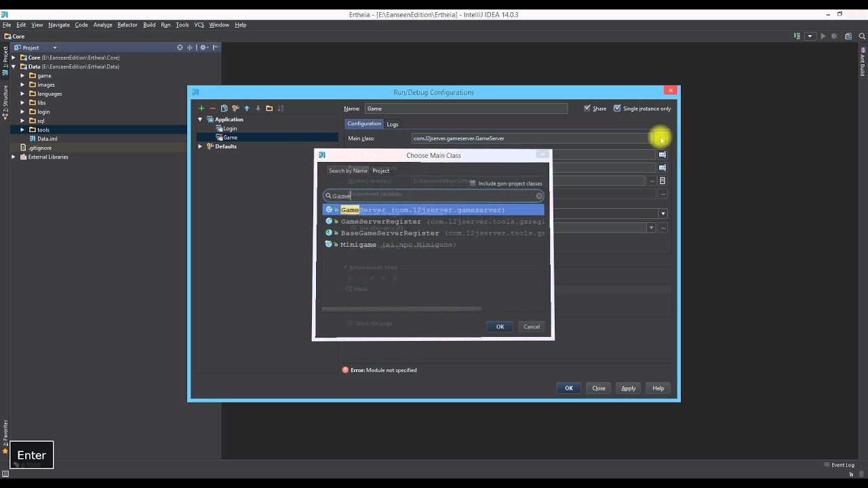The width and height of the screenshot is (868, 488).
Task: Clear the search field with X icon
Action: tap(539, 196)
